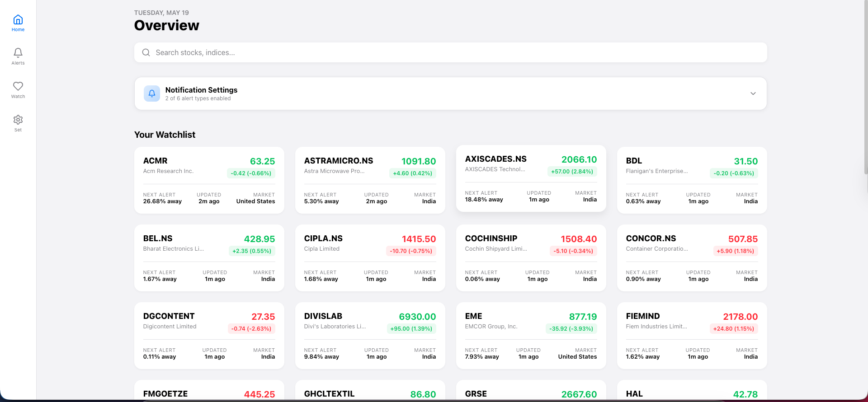Click the GRSE ticker name
This screenshot has width=868, height=402.
pyautogui.click(x=476, y=394)
